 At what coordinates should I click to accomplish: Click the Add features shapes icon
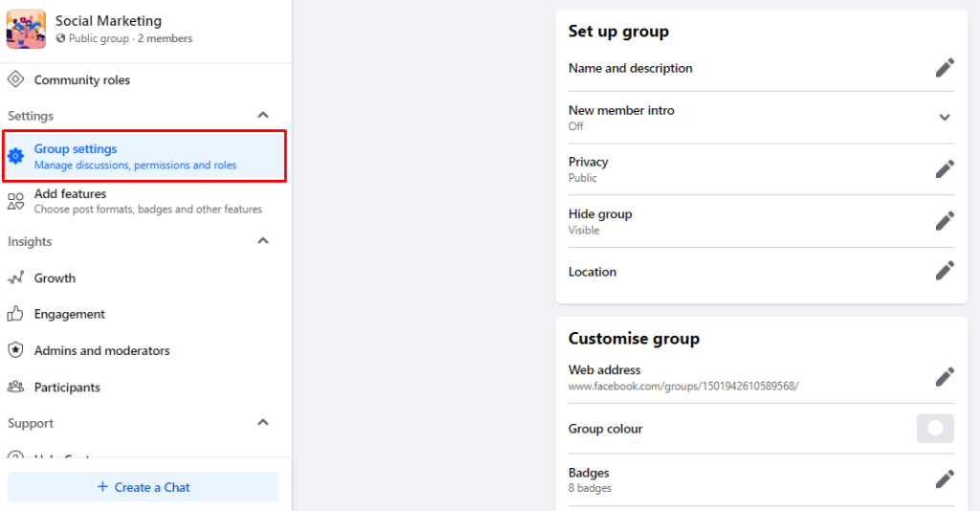tap(15, 201)
